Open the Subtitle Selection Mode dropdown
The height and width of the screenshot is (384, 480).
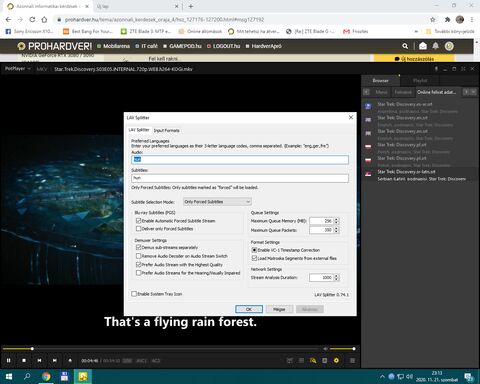coord(217,202)
